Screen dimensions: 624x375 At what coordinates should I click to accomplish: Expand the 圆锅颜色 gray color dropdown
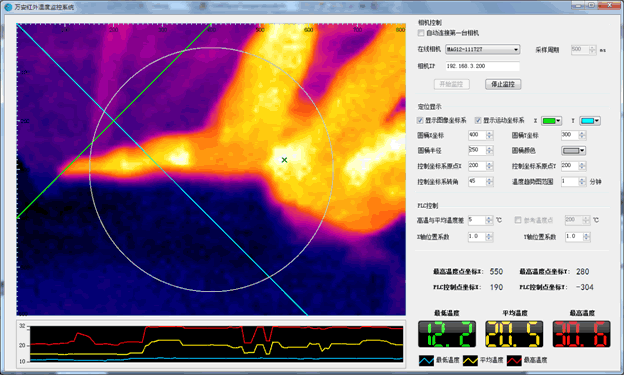pos(573,151)
